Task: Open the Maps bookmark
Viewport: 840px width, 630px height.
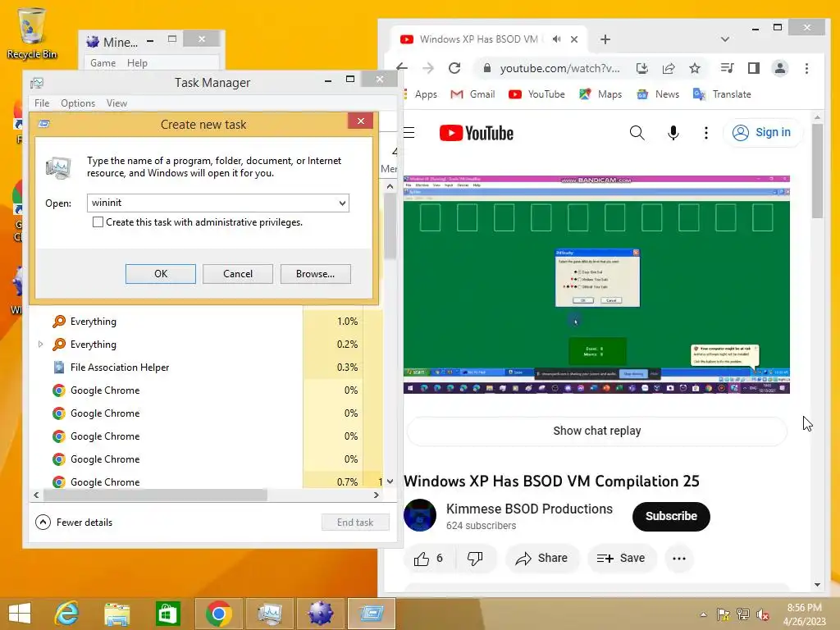Action: click(600, 94)
